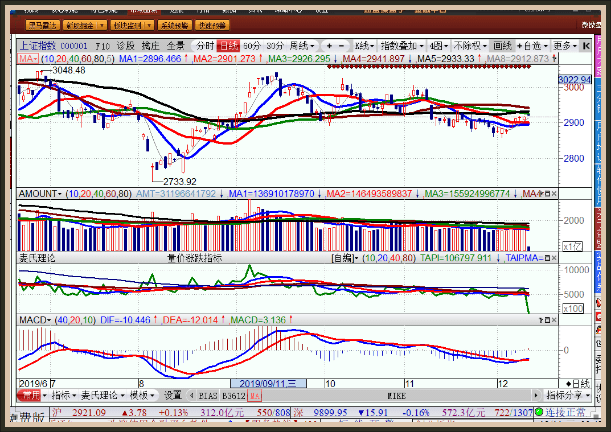Open the 全景 panorama view
611x432 pixels.
coord(175,46)
